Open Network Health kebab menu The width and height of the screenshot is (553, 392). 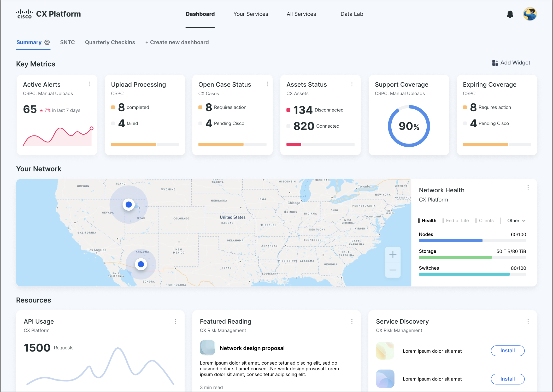528,187
